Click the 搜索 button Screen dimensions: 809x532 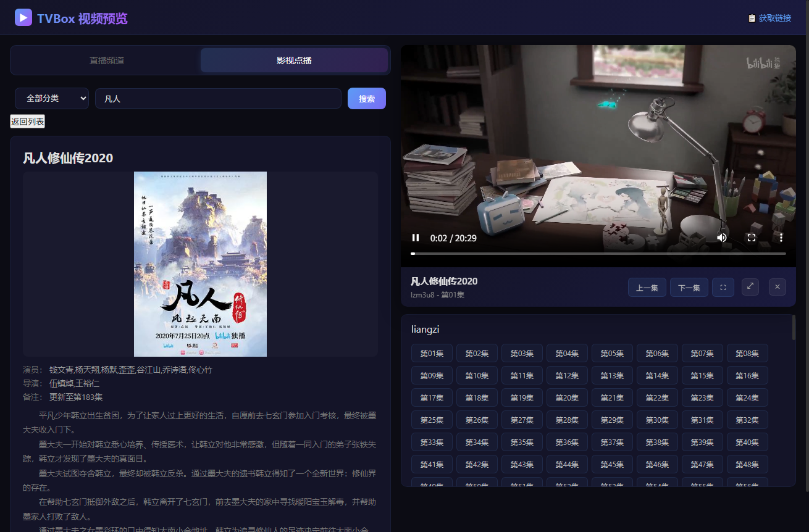coord(367,98)
